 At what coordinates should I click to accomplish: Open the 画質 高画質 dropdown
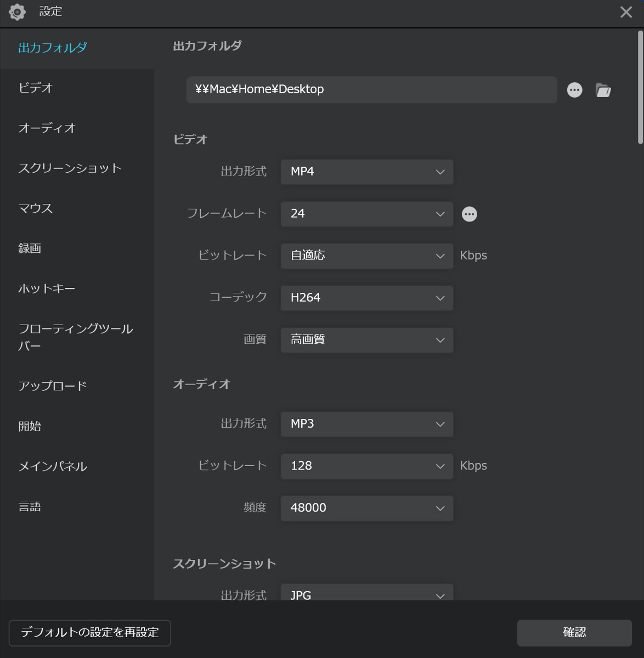367,340
